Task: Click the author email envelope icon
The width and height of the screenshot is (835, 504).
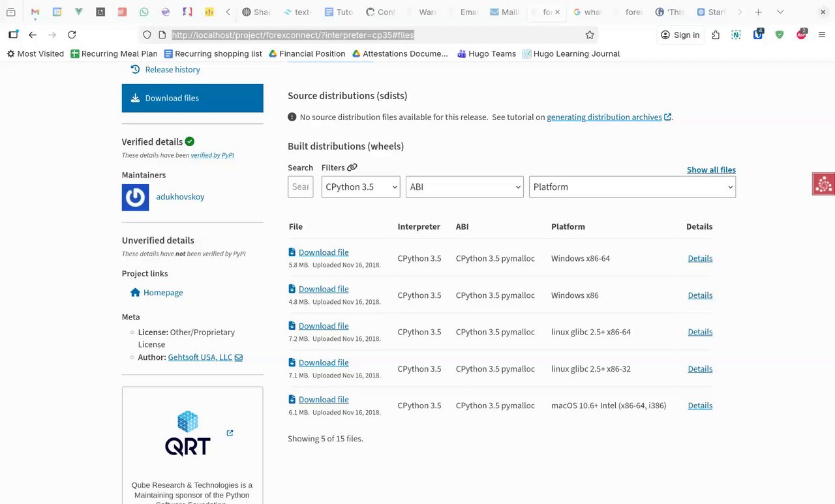Action: 239,358
